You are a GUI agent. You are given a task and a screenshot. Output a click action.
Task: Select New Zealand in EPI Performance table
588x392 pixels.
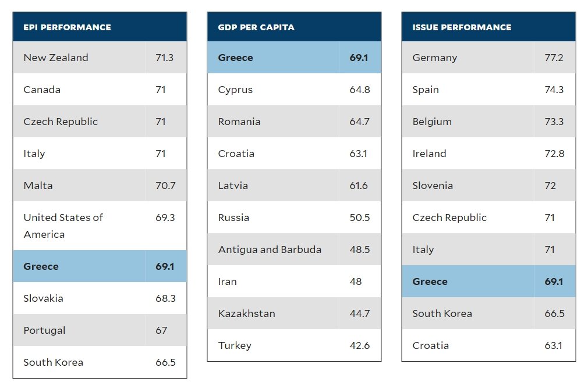tap(100, 58)
